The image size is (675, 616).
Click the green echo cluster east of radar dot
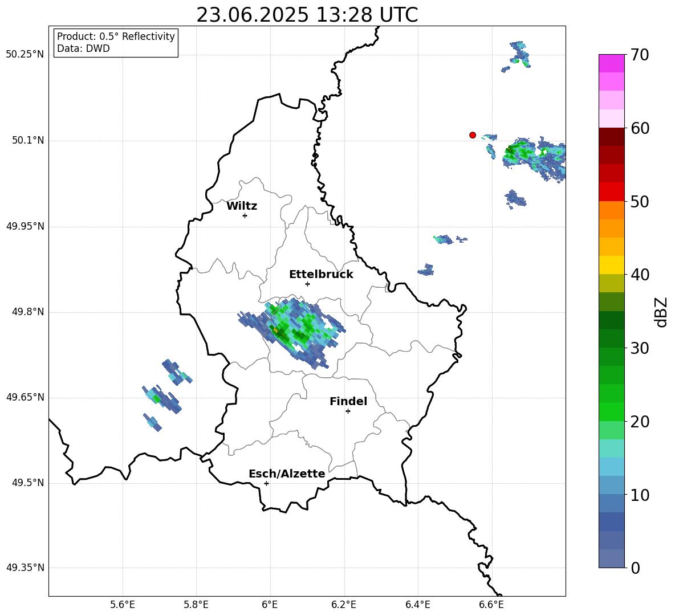[535, 158]
